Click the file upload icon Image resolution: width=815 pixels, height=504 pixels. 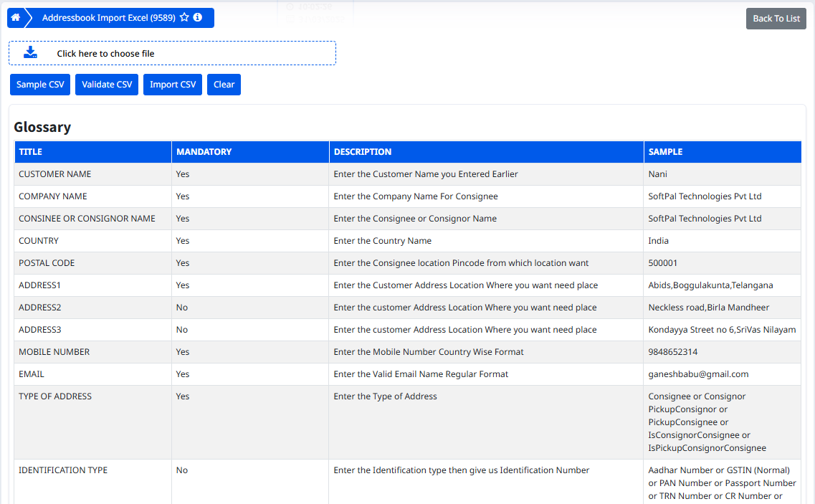coord(31,52)
